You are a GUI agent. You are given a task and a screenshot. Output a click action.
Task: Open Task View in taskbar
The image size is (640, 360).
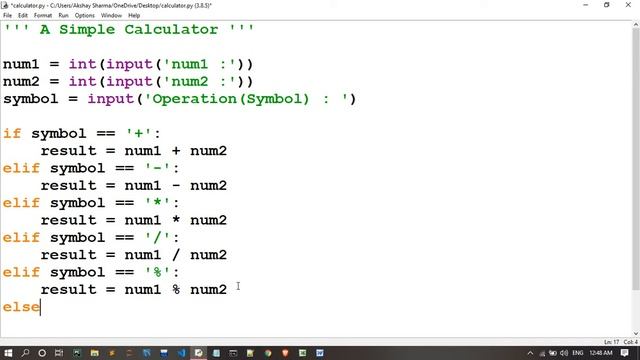pos(59,353)
